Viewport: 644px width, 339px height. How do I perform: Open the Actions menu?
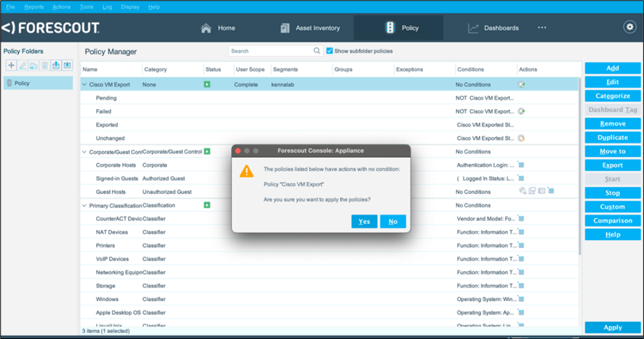pos(62,7)
